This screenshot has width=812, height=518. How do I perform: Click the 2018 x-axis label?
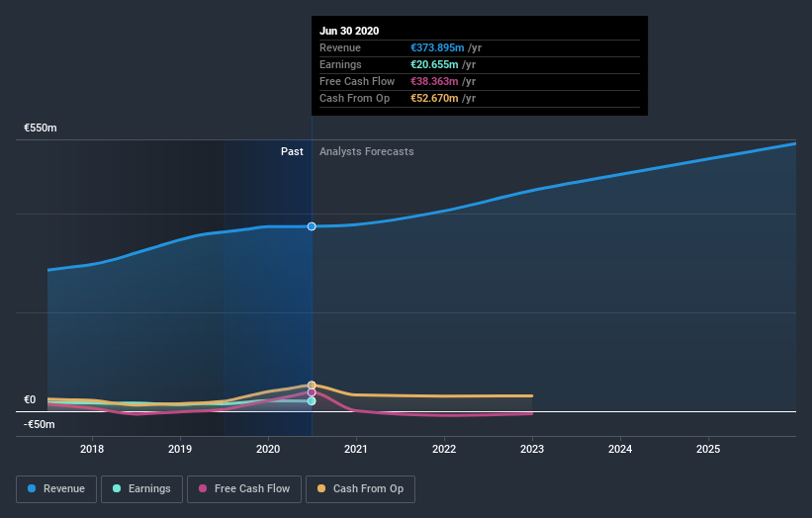pos(92,449)
